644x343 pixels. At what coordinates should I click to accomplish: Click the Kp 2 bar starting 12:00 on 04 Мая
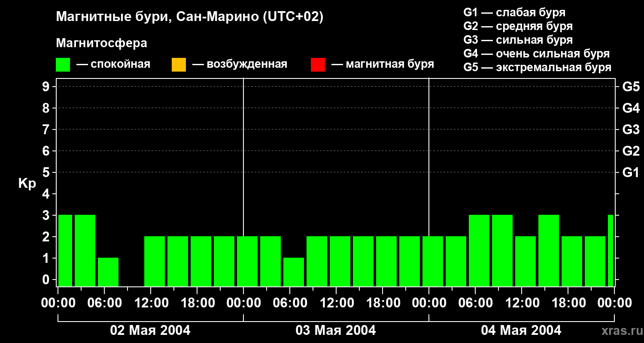point(526,261)
